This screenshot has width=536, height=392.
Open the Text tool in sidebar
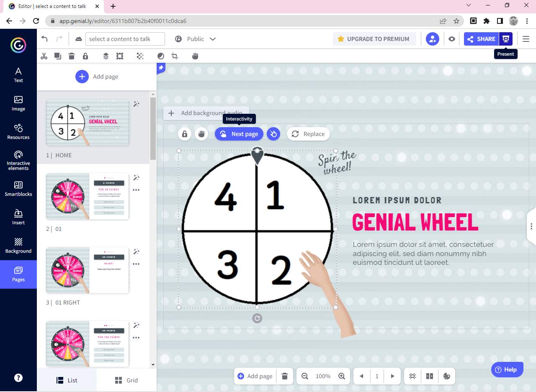(18, 74)
